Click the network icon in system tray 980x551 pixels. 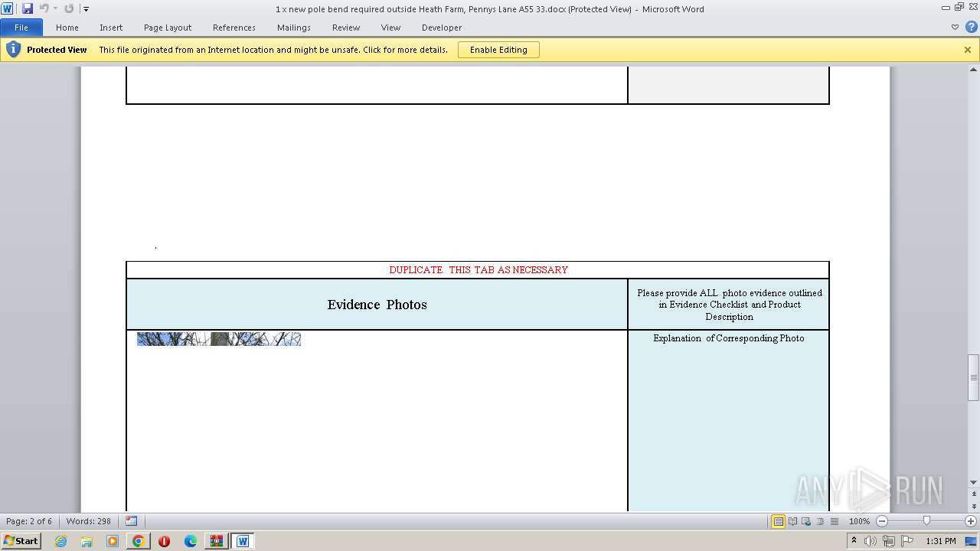pos(888,541)
